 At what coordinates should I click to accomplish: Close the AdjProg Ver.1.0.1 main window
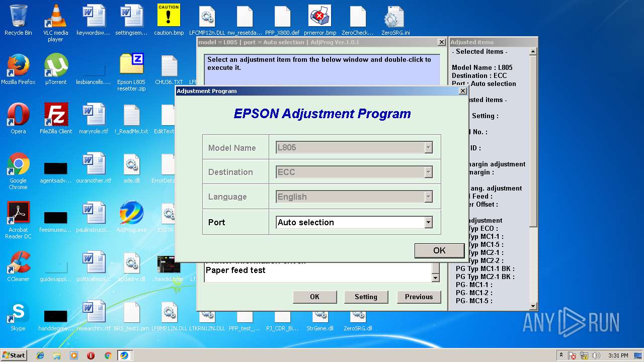pyautogui.click(x=441, y=42)
